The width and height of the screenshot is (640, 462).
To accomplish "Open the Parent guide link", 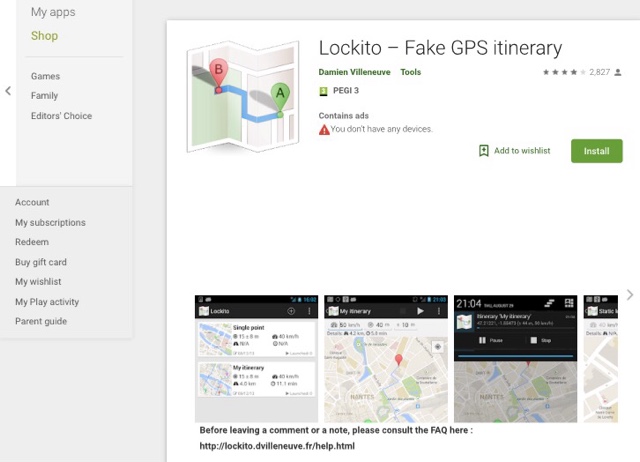I will pyautogui.click(x=41, y=322).
